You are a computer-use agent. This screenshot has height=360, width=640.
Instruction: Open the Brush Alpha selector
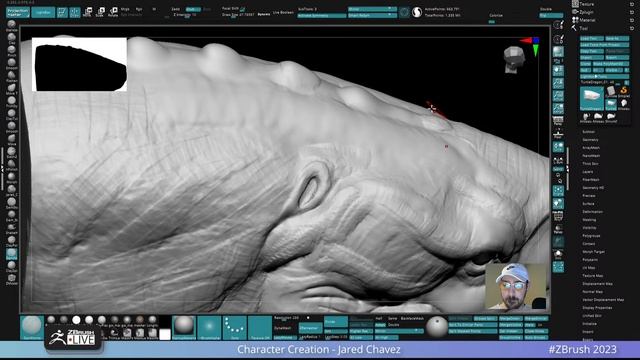209,327
